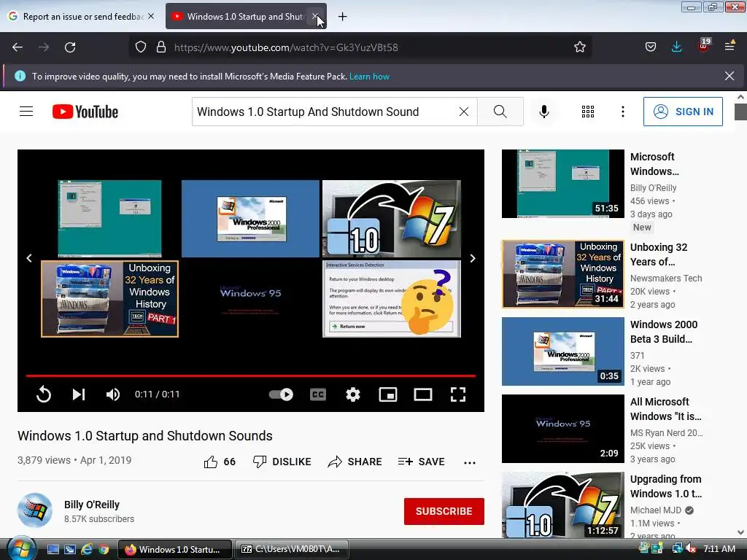
Task: Dismiss the Media Feature Pack notification
Action: pos(729,76)
